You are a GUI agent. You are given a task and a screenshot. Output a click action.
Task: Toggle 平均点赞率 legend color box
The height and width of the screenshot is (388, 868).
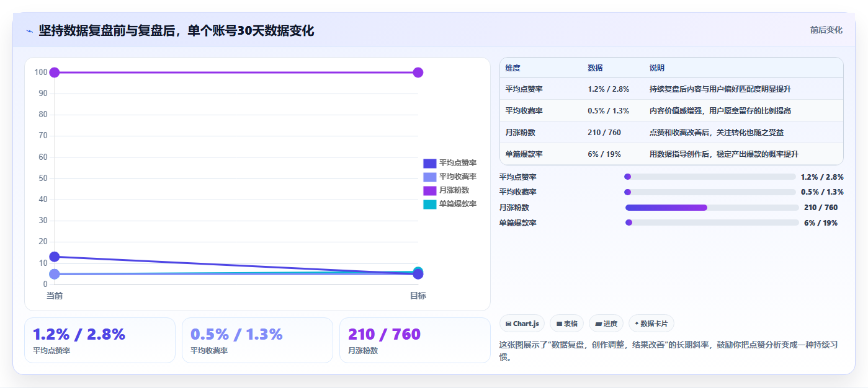point(430,163)
